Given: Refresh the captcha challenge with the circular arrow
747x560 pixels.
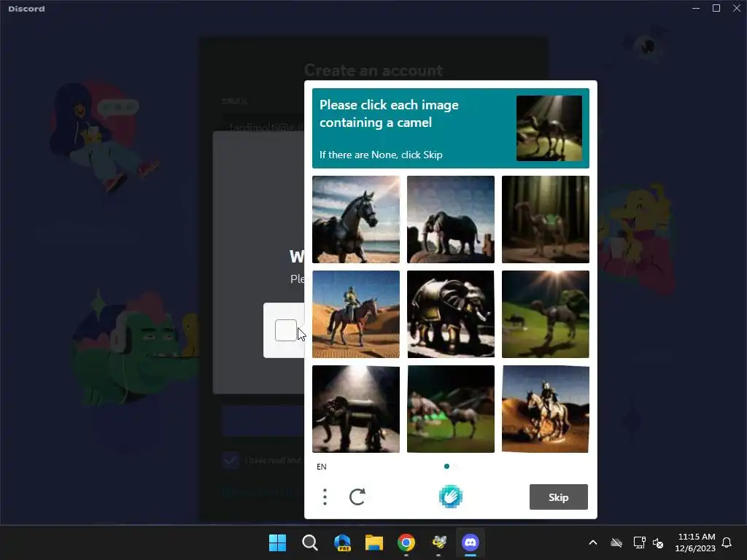Looking at the screenshot, I should [357, 497].
